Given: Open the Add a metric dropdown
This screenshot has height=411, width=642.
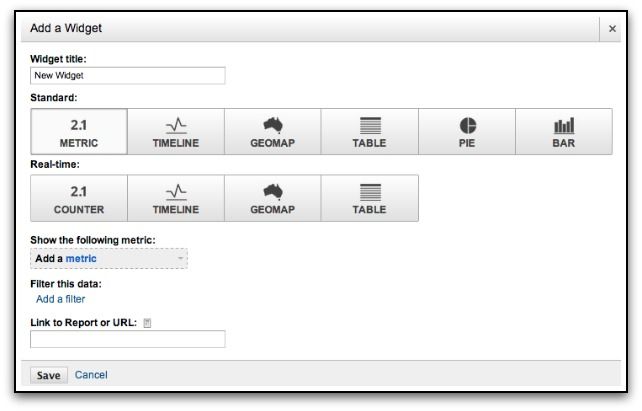Looking at the screenshot, I should [x=109, y=259].
